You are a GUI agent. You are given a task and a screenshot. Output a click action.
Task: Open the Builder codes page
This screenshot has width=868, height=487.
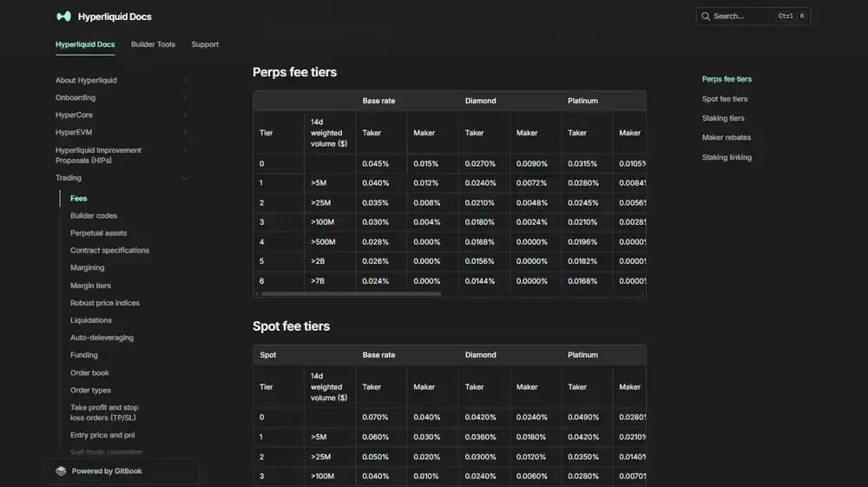point(94,215)
